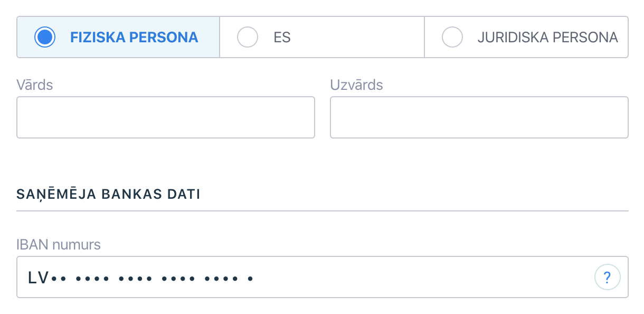Viewport: 644px width, 314px height.
Task: Click the IBAN numurs field label
Action: (59, 244)
